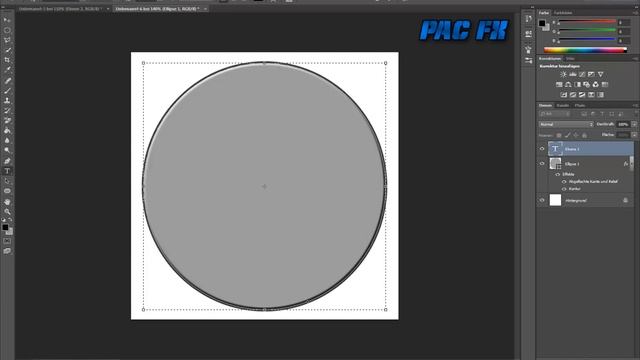Select the Dodge tool
Image resolution: width=640 pixels, height=360 pixels.
click(x=7, y=151)
